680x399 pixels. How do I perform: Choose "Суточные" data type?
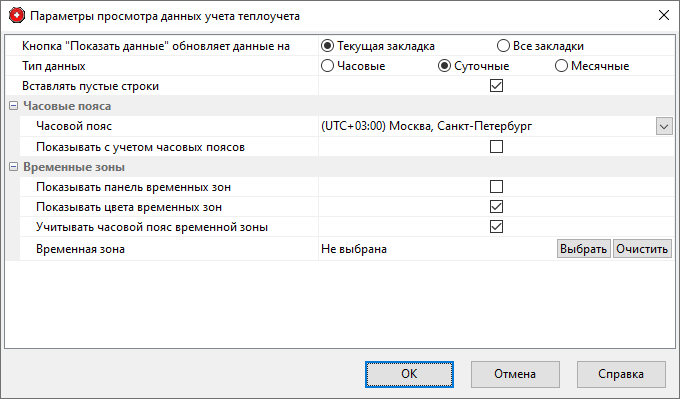[444, 66]
